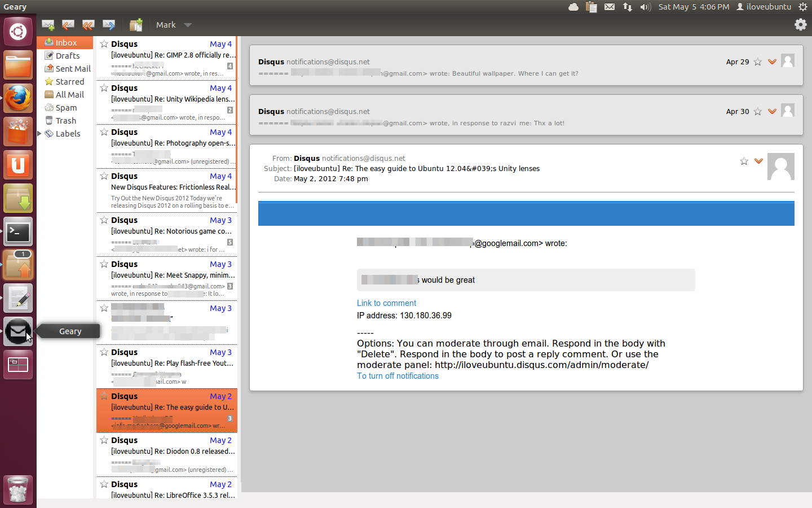Open the Apr 30 message actions chevron

[x=772, y=111]
